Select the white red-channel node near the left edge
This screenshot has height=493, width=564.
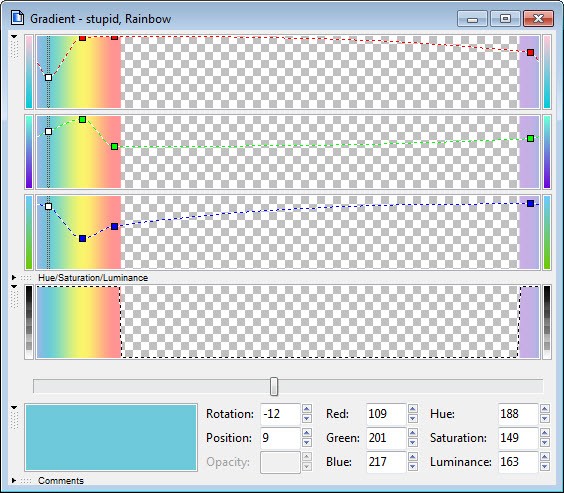[49, 77]
